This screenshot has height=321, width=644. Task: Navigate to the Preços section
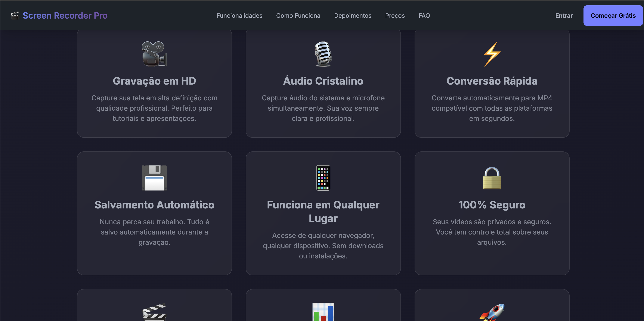[395, 16]
